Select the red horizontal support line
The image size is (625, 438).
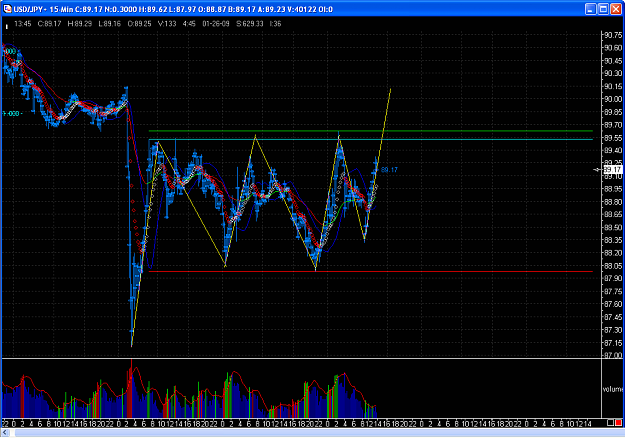click(x=371, y=271)
